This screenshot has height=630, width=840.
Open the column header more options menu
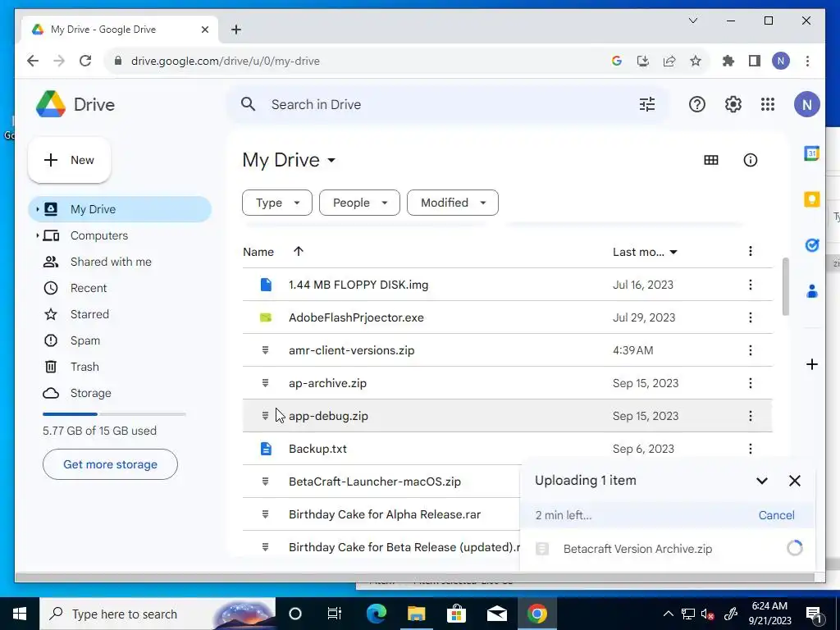(x=750, y=251)
